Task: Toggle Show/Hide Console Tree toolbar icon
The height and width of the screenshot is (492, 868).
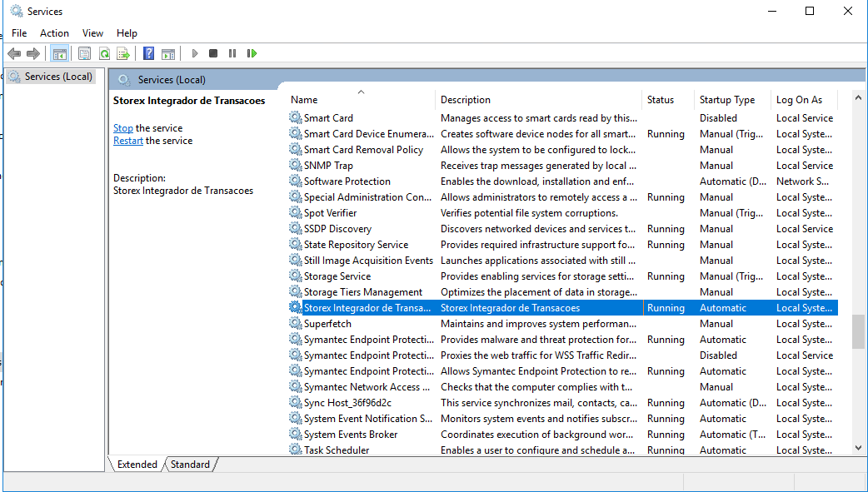Action: (60, 53)
